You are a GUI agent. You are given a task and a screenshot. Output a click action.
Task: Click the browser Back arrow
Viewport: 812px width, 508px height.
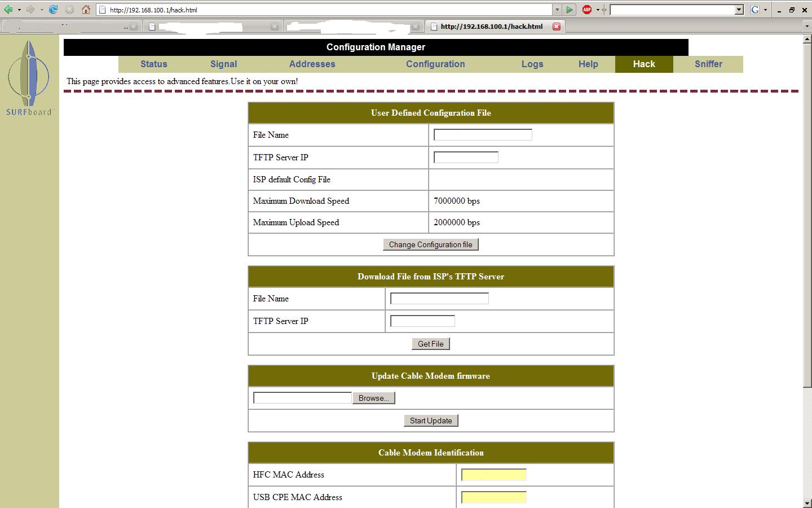tap(8, 10)
